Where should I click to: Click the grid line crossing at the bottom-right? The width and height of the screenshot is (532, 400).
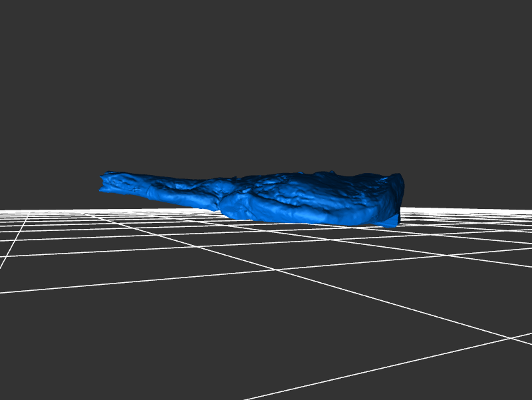pyautogui.click(x=511, y=337)
